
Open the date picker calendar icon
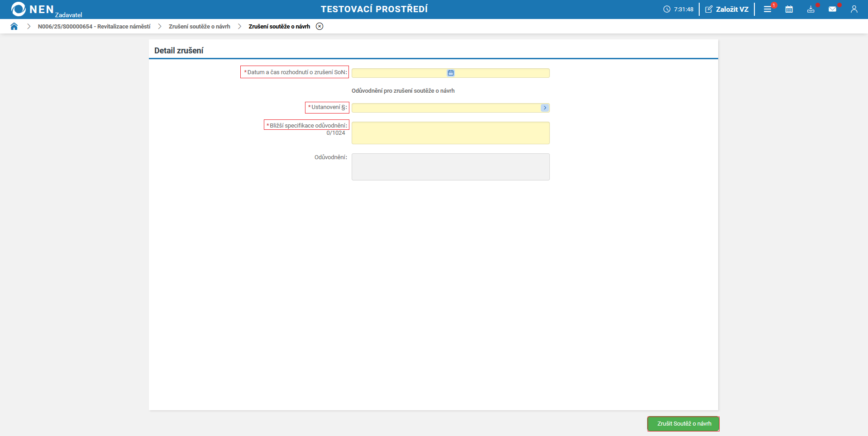[451, 73]
